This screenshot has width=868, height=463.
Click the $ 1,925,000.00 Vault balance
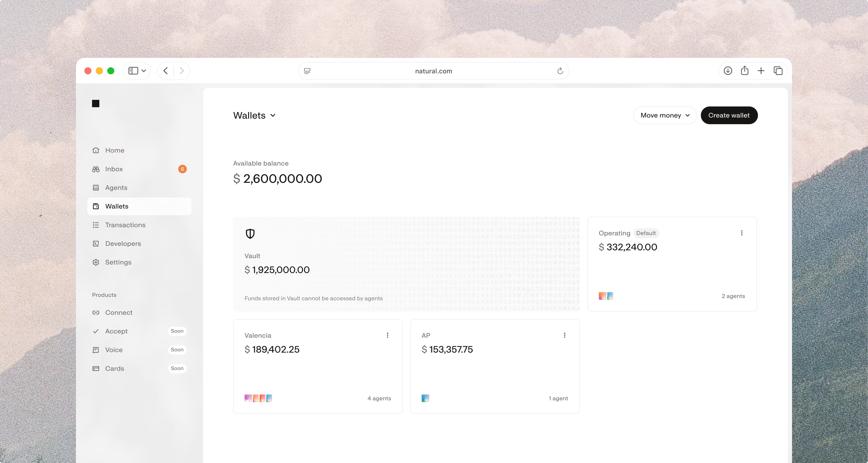tap(277, 270)
